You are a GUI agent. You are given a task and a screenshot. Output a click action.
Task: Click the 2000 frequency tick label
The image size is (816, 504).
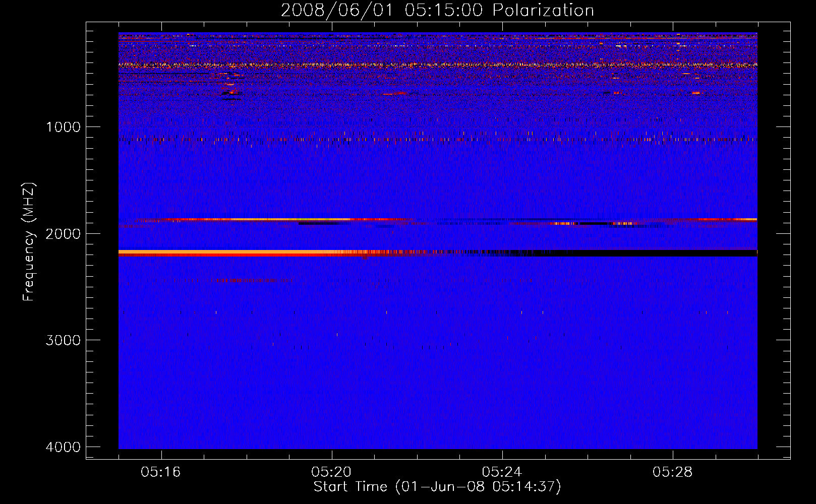(x=63, y=234)
